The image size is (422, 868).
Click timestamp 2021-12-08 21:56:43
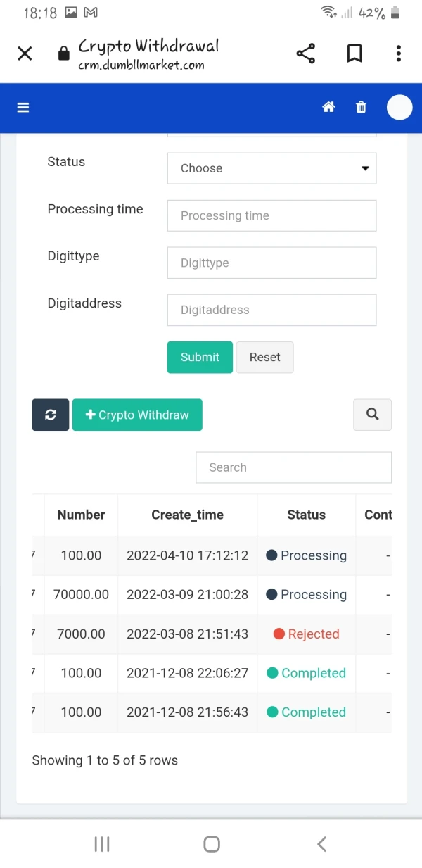(187, 712)
